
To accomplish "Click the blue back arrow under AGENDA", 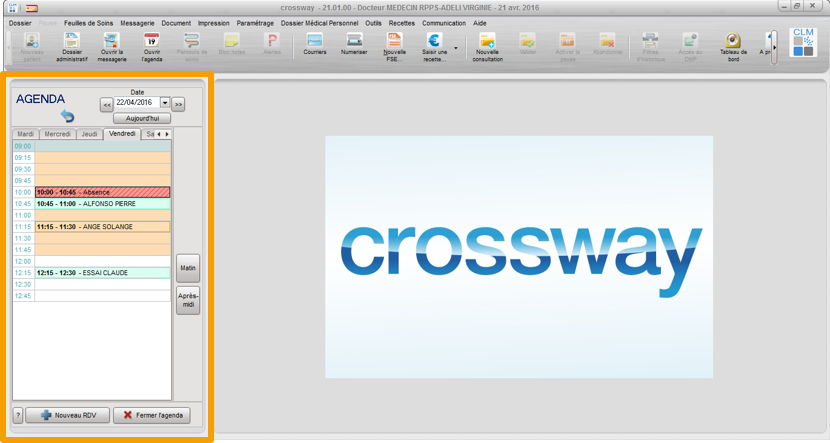I will 67,115.
